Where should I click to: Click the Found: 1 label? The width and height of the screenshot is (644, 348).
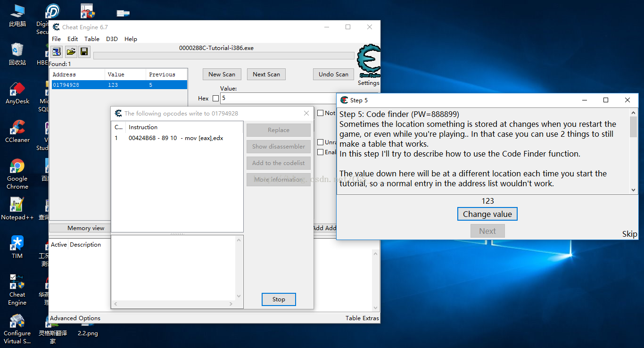click(x=60, y=64)
